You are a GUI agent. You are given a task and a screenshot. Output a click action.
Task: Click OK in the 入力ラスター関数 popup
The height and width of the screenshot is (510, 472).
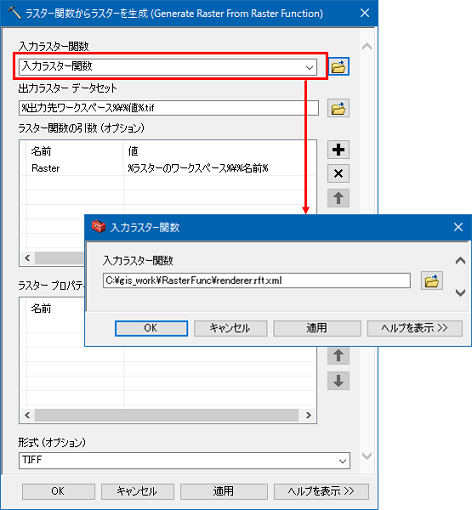151,328
